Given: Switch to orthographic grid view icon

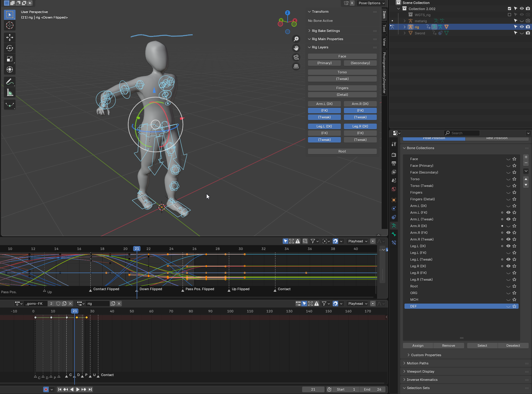Looking at the screenshot, I should tap(296, 66).
